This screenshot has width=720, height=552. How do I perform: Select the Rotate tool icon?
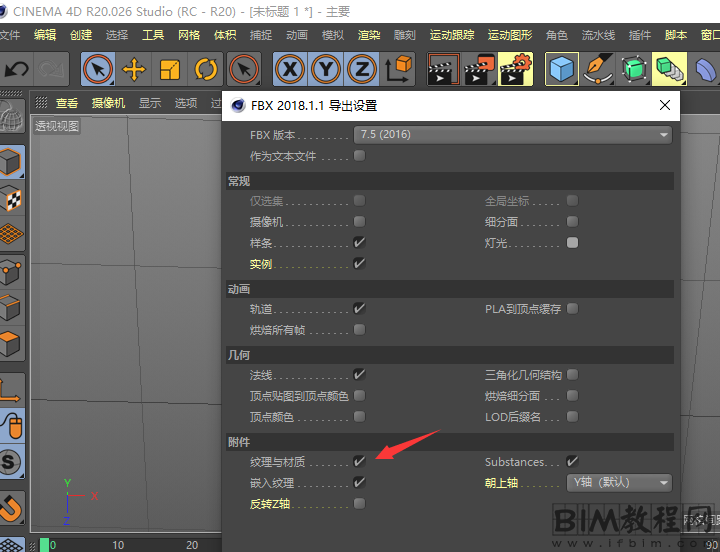(206, 69)
